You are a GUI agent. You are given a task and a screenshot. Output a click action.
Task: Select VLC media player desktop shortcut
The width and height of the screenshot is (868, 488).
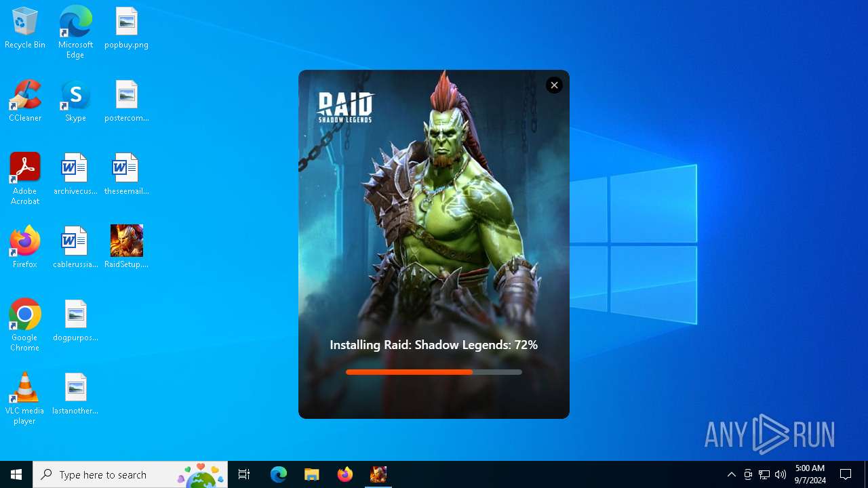tap(25, 399)
